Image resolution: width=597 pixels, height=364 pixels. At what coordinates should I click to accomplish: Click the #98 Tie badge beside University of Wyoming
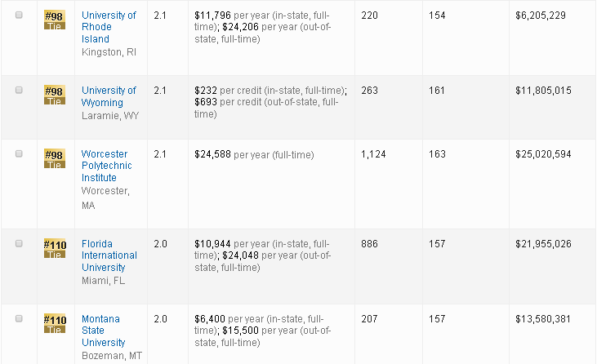(x=54, y=95)
